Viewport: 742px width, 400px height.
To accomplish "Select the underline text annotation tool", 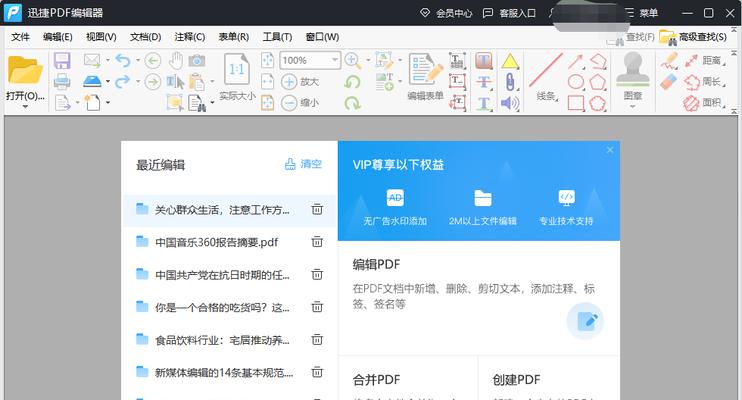I will coord(484,103).
